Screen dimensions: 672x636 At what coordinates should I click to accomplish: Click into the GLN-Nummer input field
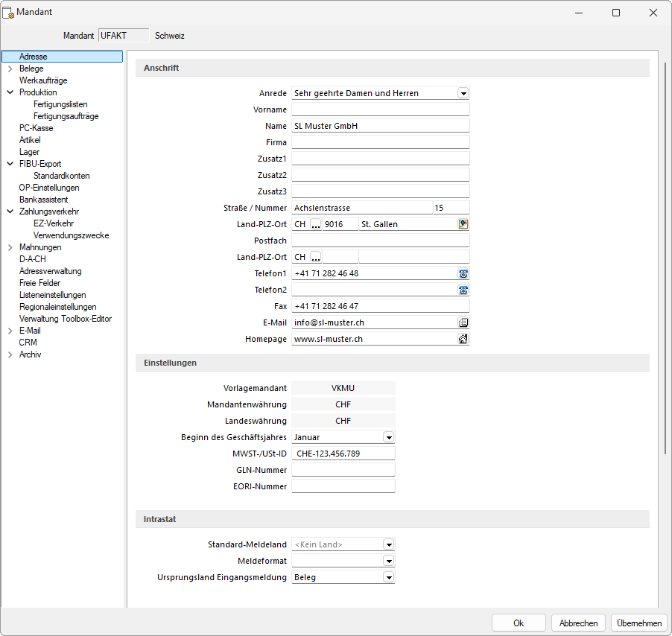coord(343,470)
